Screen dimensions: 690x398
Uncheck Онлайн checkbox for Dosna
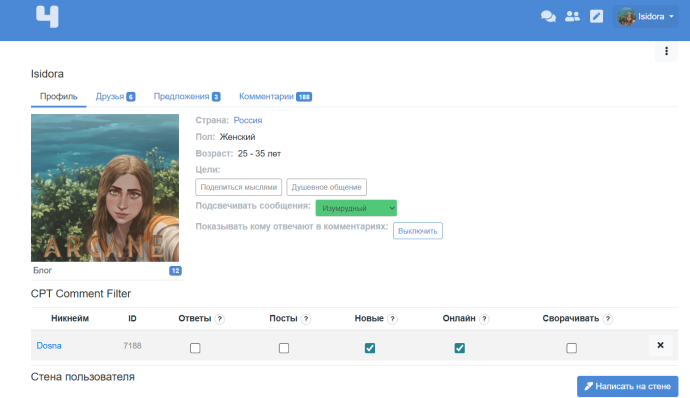coord(460,348)
